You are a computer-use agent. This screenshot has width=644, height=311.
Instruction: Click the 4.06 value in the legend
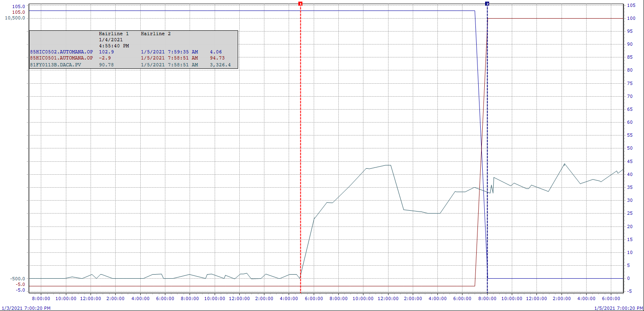click(x=216, y=52)
